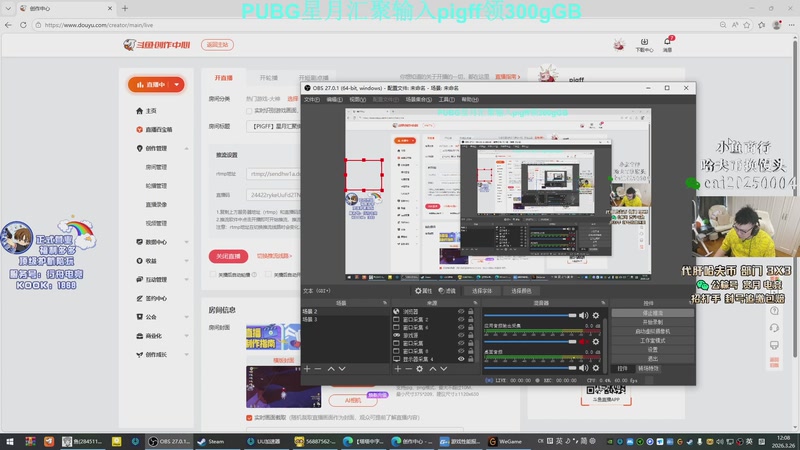Hide the 显示器采集 4 source

point(461,359)
